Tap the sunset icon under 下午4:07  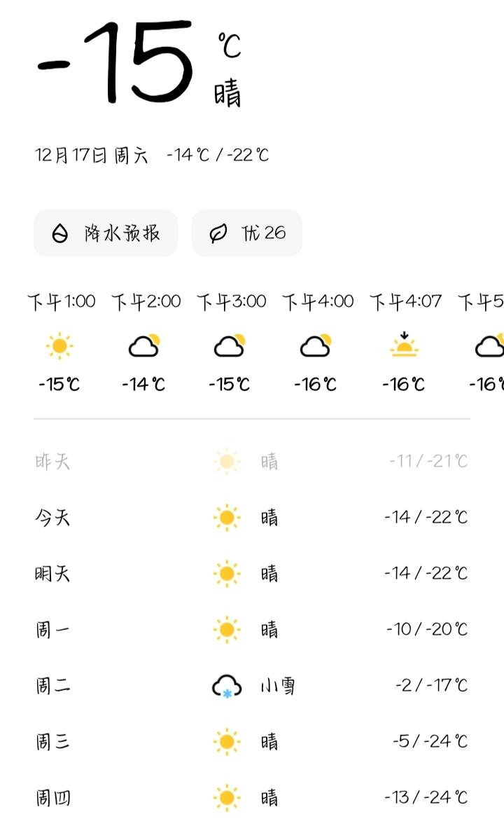coord(404,345)
